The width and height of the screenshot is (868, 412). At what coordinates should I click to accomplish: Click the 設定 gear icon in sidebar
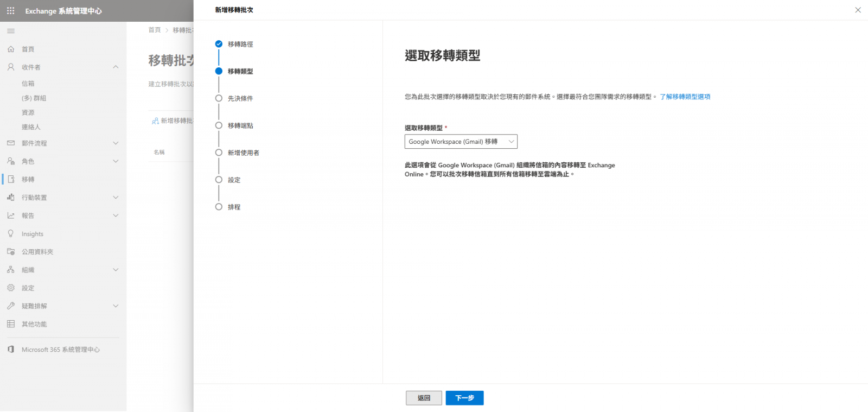(11, 288)
